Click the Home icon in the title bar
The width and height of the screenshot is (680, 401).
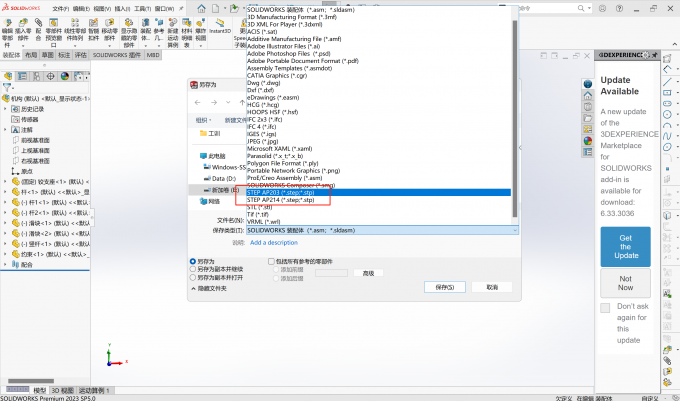click(202, 8)
